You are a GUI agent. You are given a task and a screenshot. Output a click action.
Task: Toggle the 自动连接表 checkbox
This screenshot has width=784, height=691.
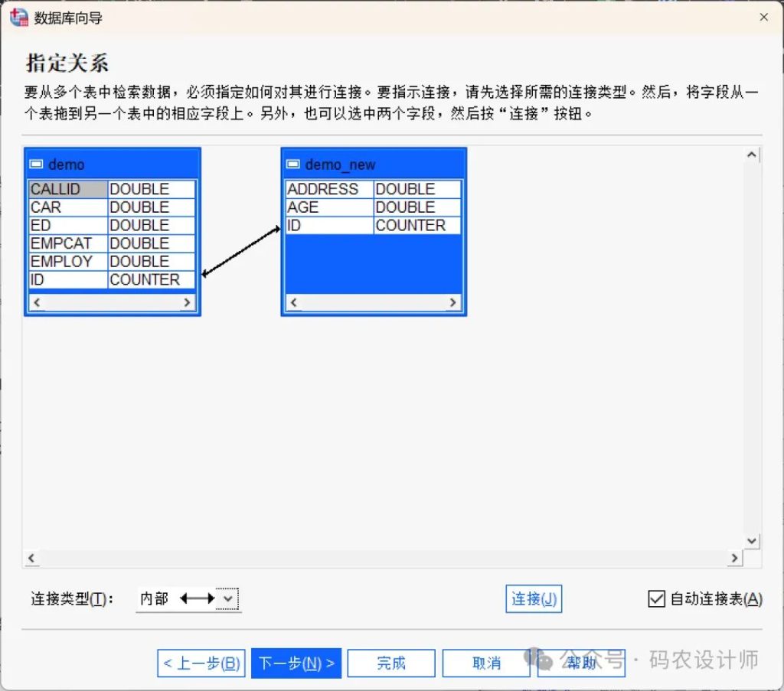tap(656, 598)
